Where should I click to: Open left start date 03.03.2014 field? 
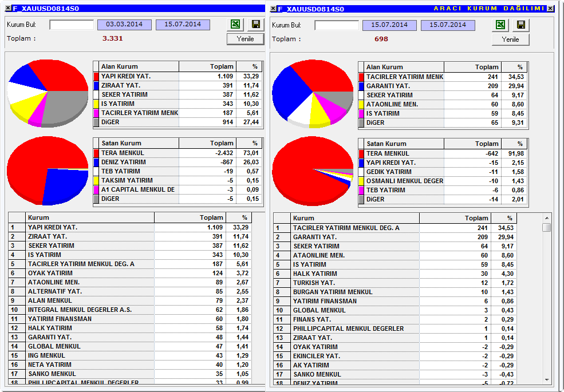click(124, 25)
